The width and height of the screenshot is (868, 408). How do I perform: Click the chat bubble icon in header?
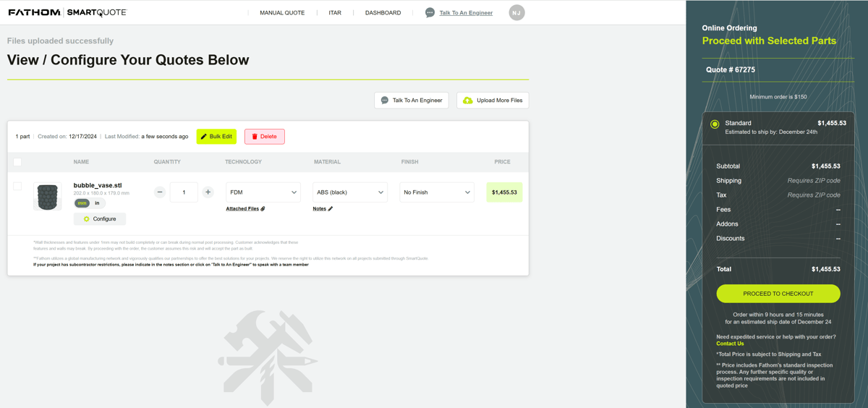pos(430,12)
